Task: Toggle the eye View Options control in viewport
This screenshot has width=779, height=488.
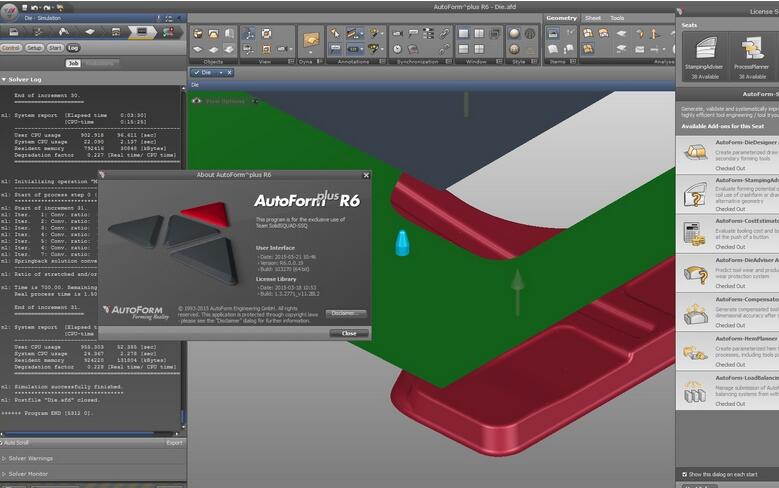Action: point(197,101)
